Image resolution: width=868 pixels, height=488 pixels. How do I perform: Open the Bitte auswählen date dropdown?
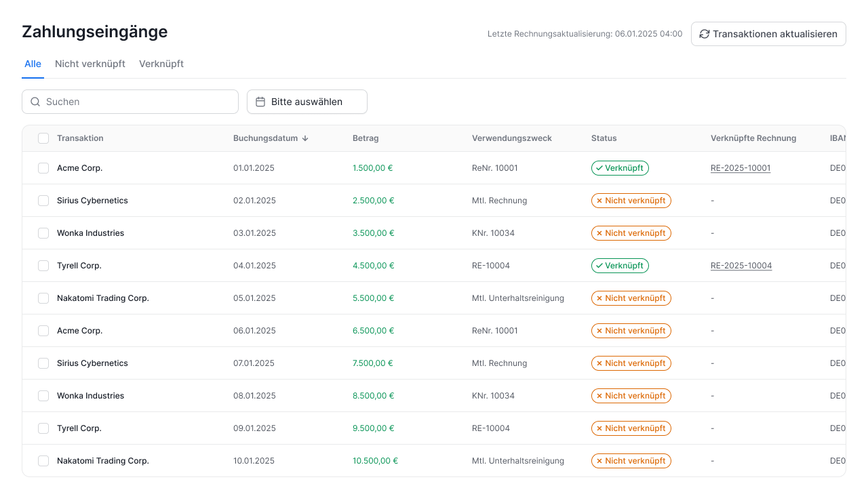[307, 102]
